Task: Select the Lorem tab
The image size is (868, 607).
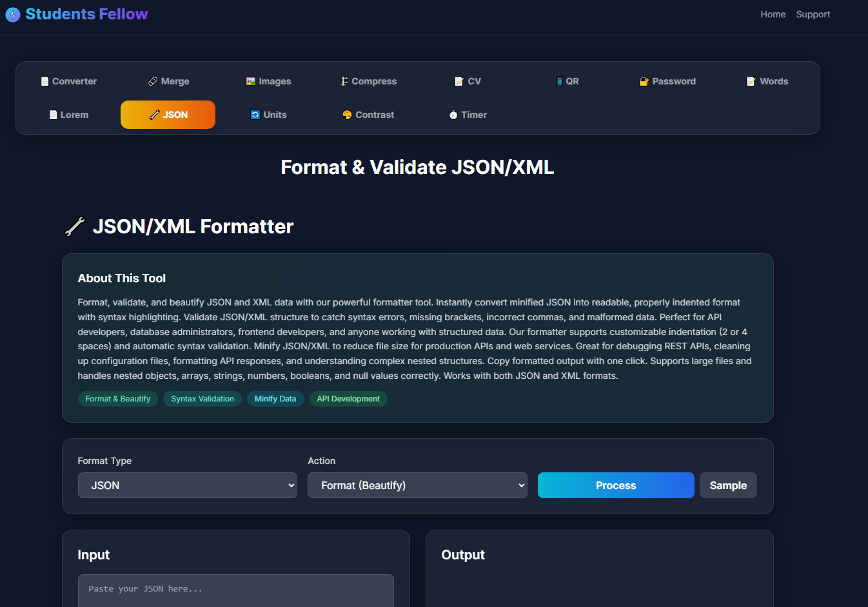Action: click(x=69, y=115)
